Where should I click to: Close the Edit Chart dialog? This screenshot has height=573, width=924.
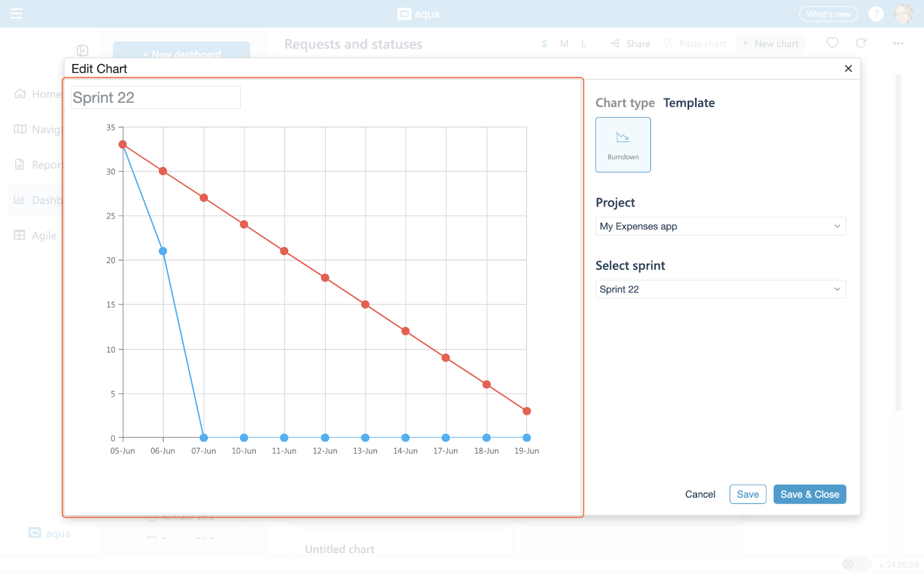pyautogui.click(x=848, y=69)
